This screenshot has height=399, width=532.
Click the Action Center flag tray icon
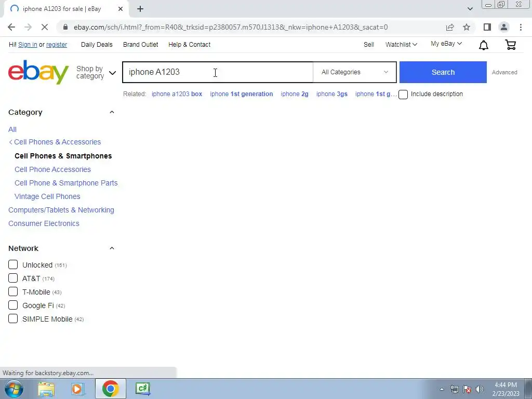[467, 389]
